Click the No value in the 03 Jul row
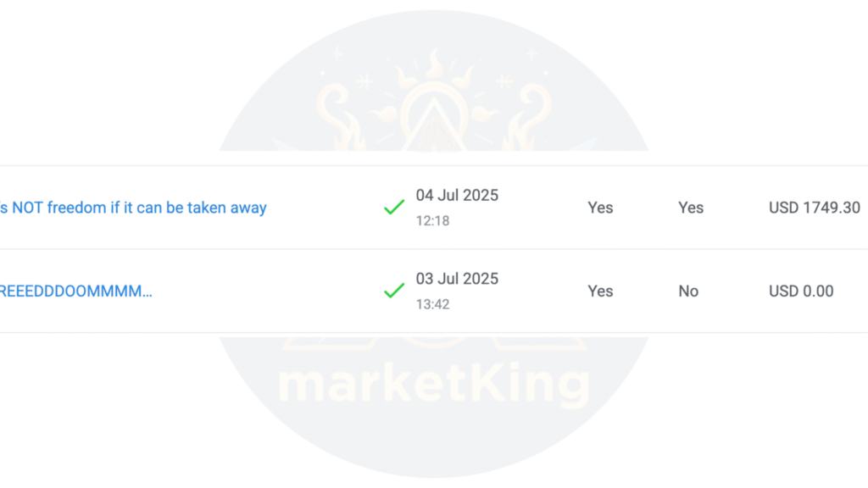 point(688,291)
